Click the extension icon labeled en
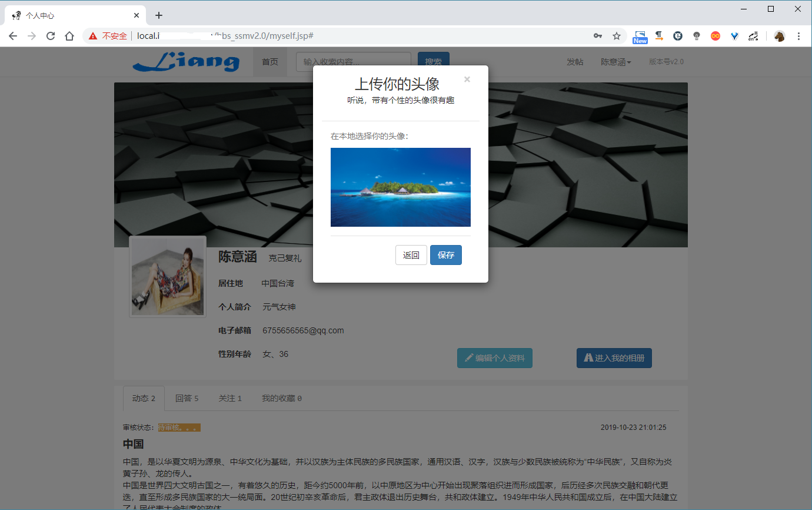The width and height of the screenshot is (812, 510). coord(753,36)
